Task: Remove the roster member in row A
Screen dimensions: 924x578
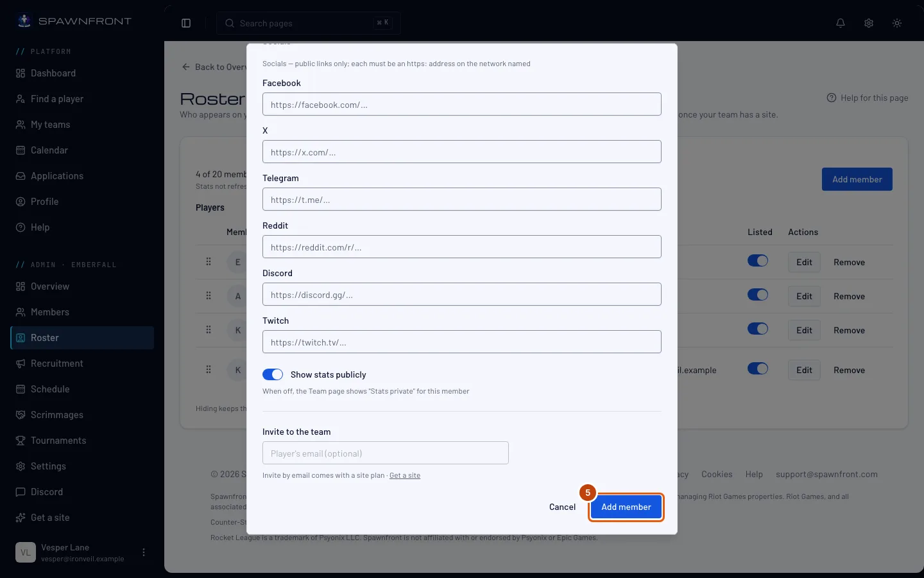Action: click(x=849, y=296)
